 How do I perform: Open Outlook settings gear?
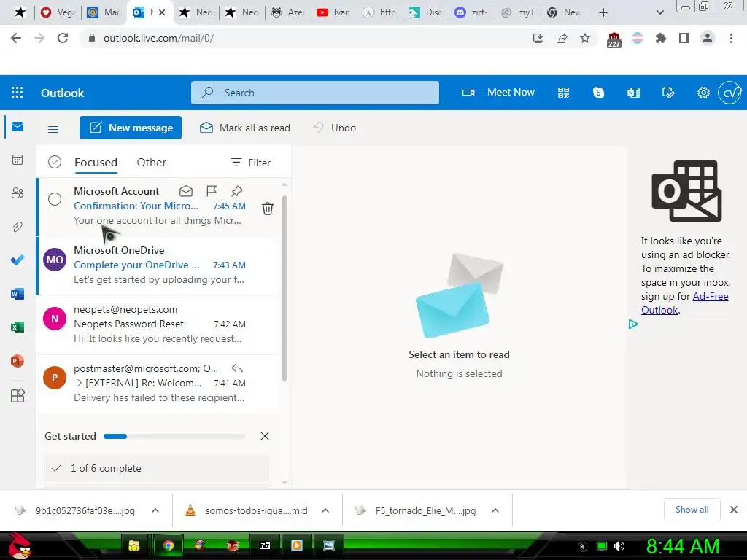coord(703,93)
